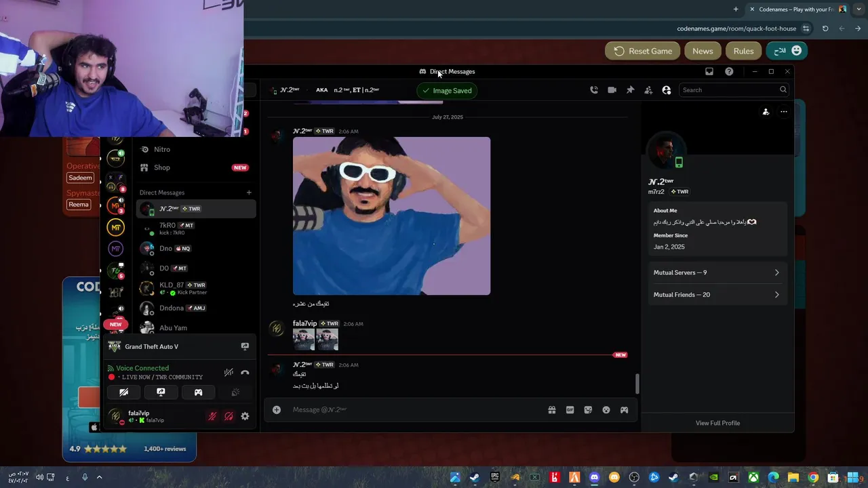Jump to new mentions with NEW badge
The width and height of the screenshot is (868, 488).
[116, 325]
